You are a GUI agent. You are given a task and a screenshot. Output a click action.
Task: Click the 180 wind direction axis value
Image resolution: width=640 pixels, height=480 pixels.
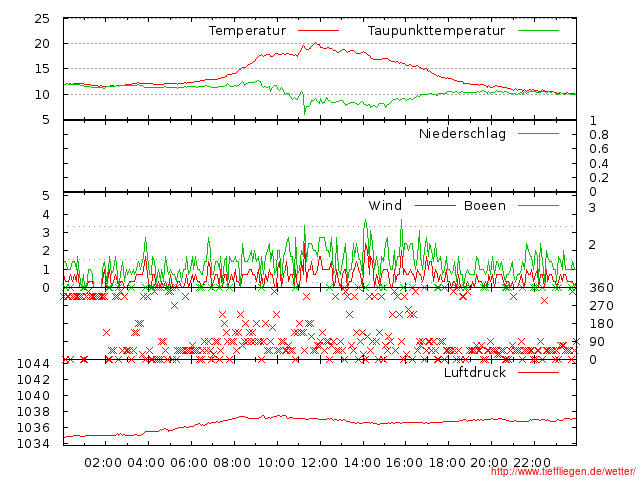[601, 324]
